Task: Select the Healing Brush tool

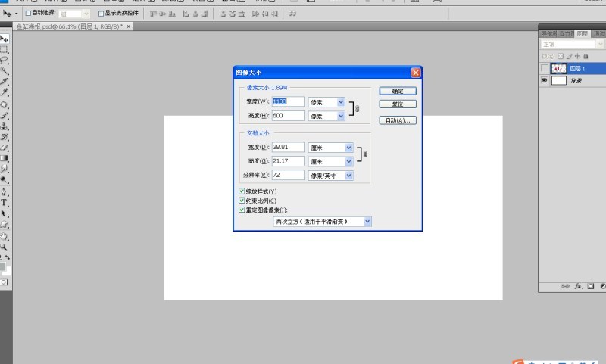Action: click(x=5, y=104)
